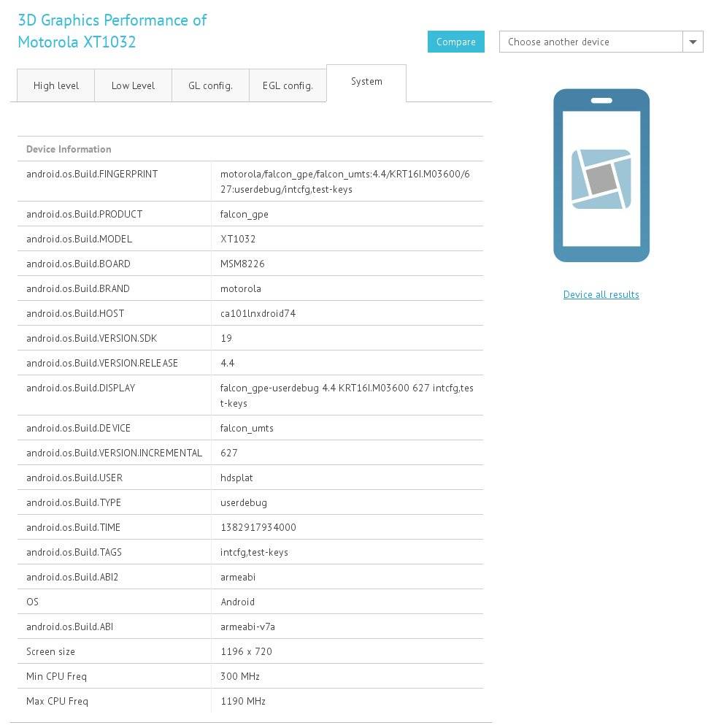Viewport: 716px width, 728px height.
Task: Select the ca101lnxdroid74 host value
Action: 258,313
